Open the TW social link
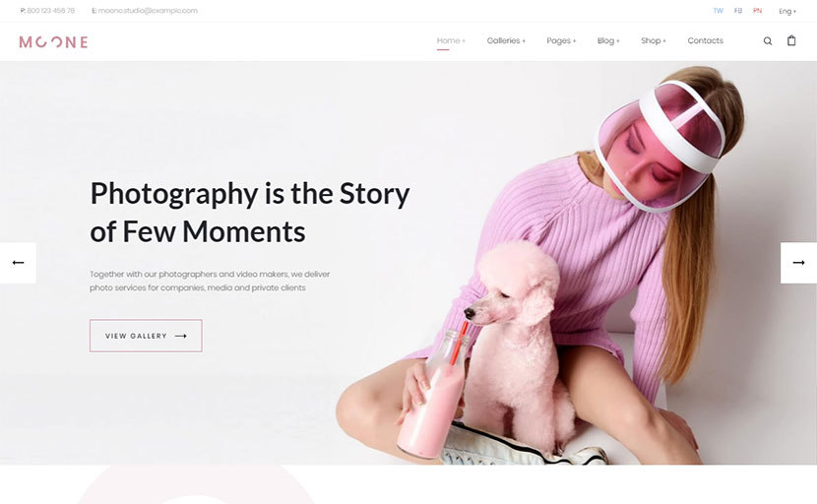This screenshot has height=504, width=817. pyautogui.click(x=718, y=11)
